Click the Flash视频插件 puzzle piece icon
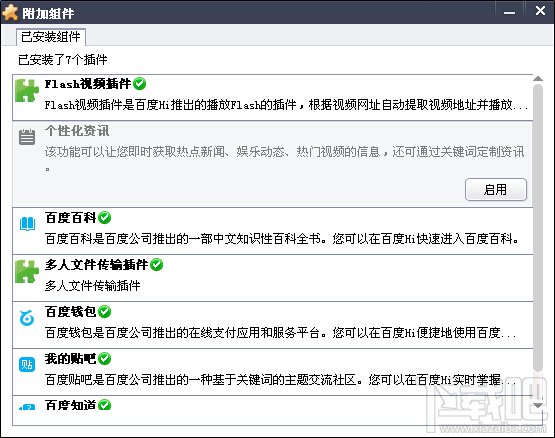This screenshot has height=438, width=555. (27, 90)
